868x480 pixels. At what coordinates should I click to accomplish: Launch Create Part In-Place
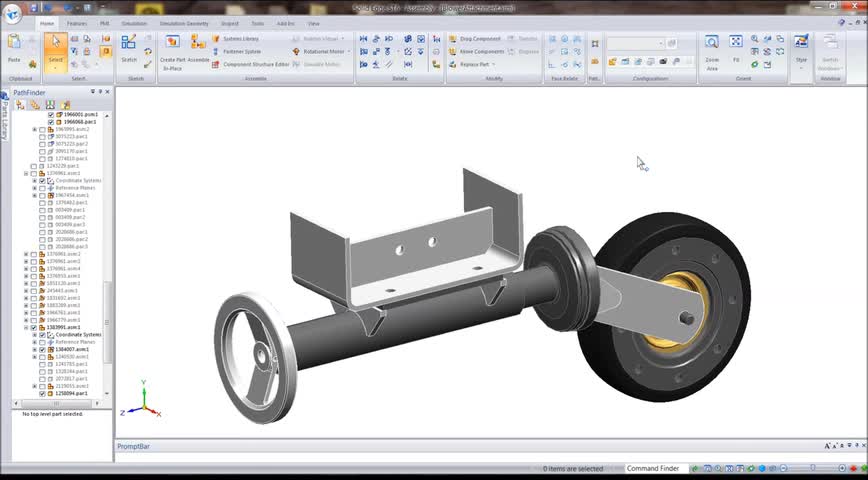[173, 51]
